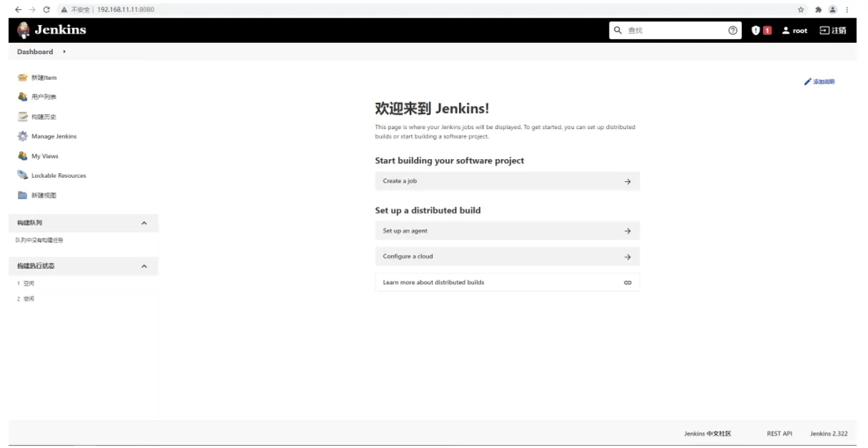Open the browser profile avatar icon
This screenshot has height=448, width=868.
click(832, 9)
